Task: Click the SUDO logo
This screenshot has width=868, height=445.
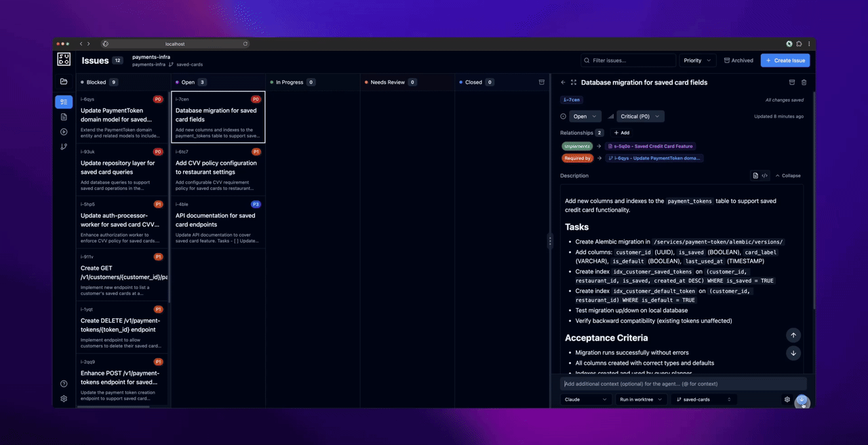Action: pyautogui.click(x=64, y=59)
